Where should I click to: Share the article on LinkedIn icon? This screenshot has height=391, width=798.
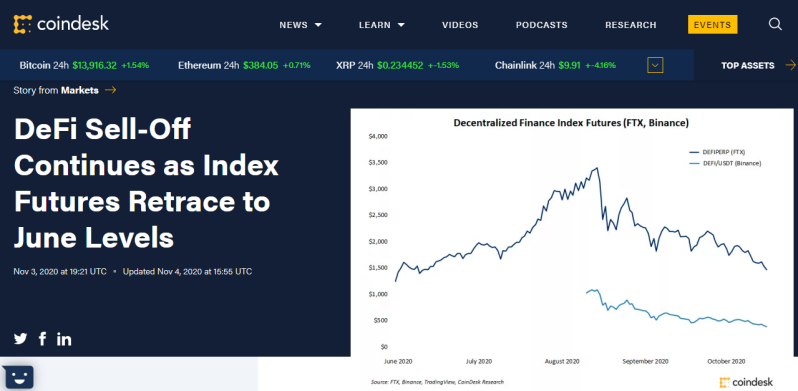[64, 339]
